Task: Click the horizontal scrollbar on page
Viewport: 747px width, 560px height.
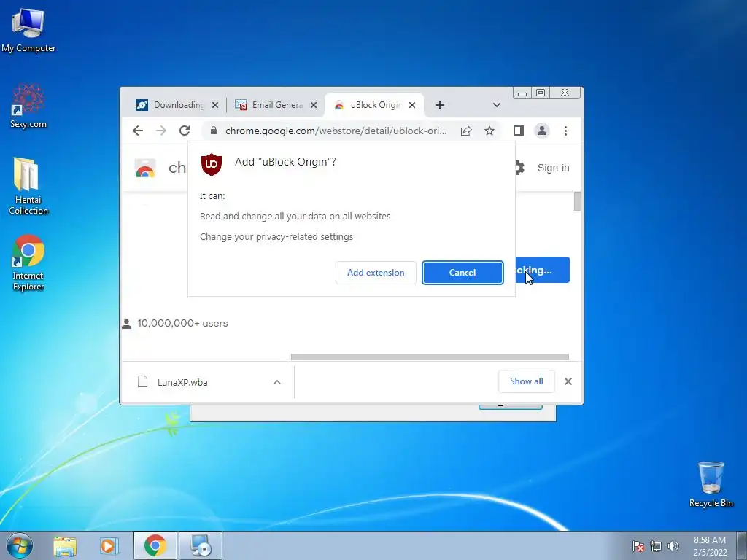Action: 430,357
